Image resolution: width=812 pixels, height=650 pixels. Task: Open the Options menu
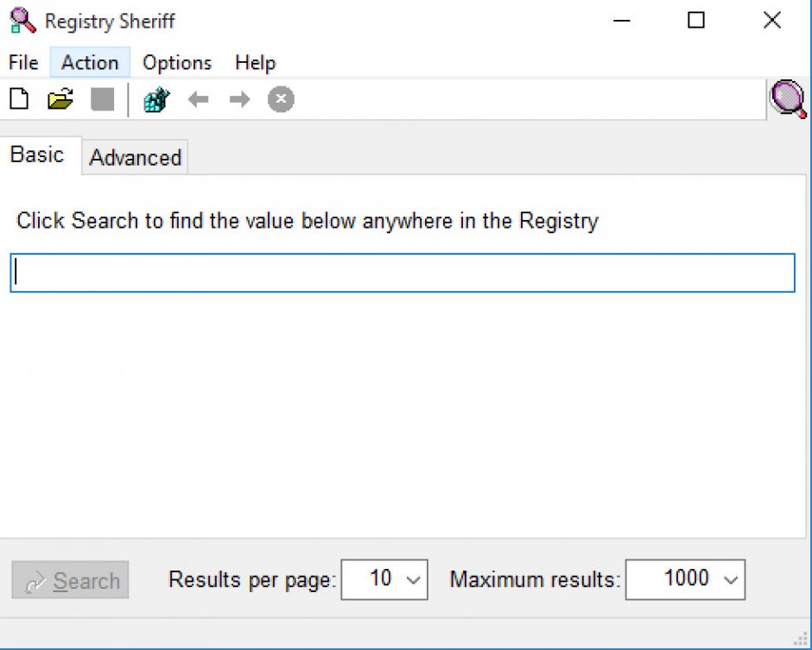(177, 63)
